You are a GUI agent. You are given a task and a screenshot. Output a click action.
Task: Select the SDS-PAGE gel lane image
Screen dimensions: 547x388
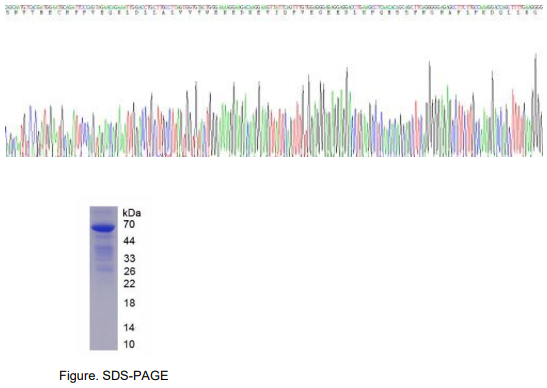click(x=104, y=278)
